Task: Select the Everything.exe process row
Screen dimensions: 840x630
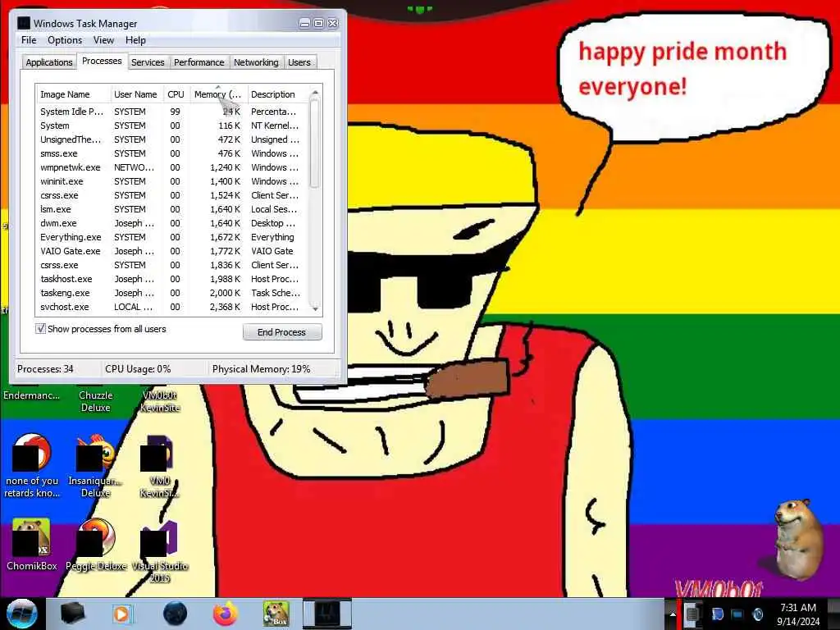Action: click(x=172, y=237)
